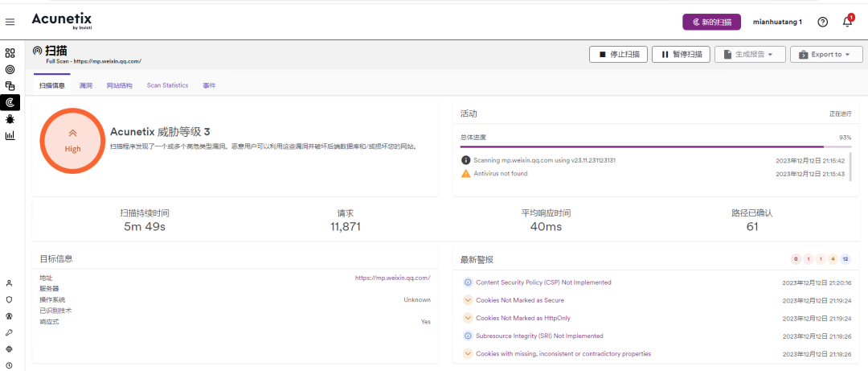The width and height of the screenshot is (868, 371).
Task: Open the Overview dashboard sidebar icon
Action: point(10,53)
